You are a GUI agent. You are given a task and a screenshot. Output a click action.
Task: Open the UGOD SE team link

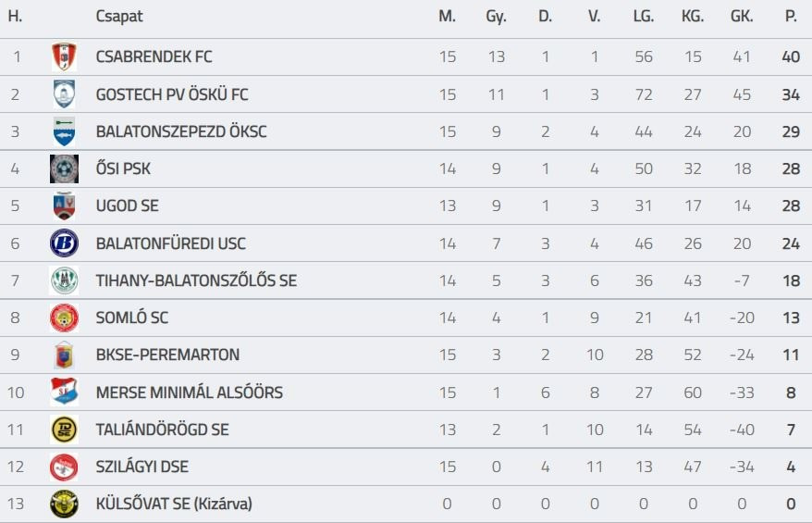coord(127,206)
